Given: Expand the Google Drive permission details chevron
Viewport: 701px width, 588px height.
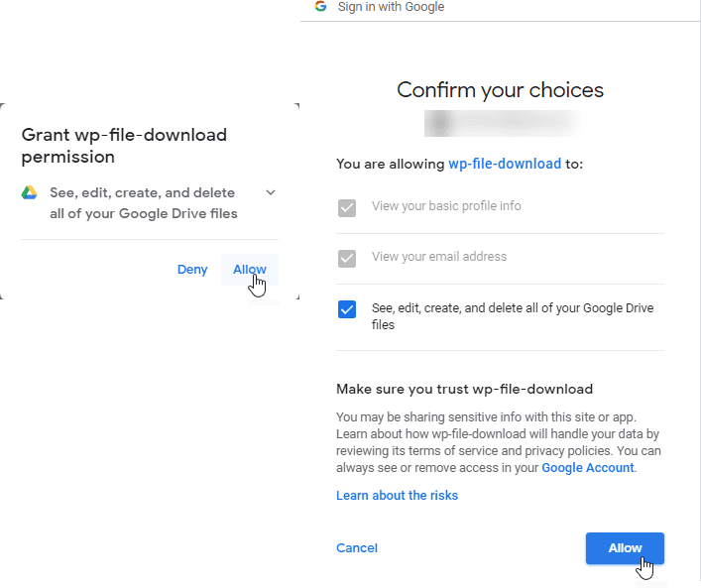Looking at the screenshot, I should click(x=271, y=192).
